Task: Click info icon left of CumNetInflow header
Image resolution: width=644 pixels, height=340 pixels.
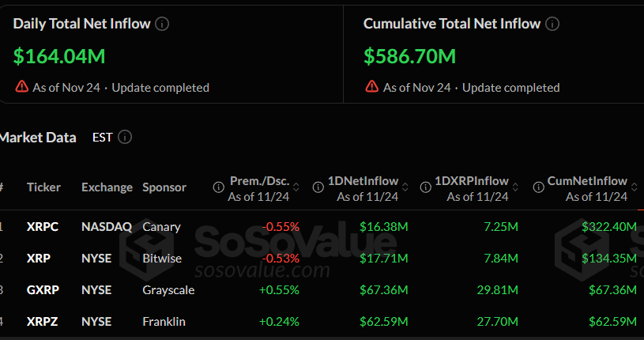Action: (x=537, y=187)
